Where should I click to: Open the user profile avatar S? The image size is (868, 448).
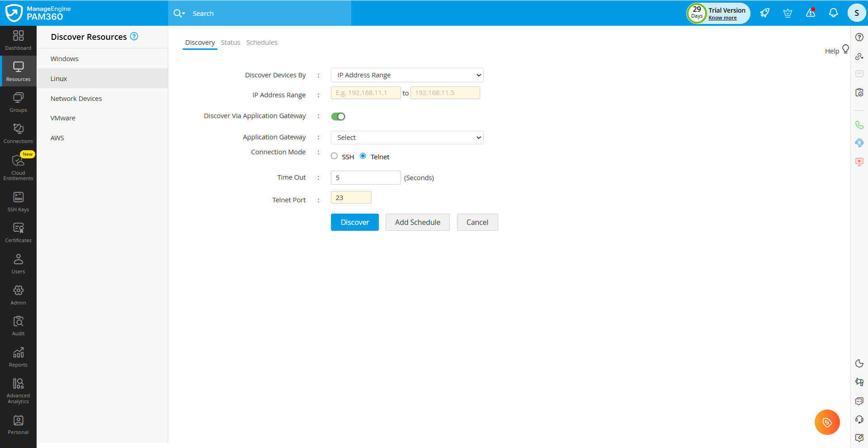[857, 13]
